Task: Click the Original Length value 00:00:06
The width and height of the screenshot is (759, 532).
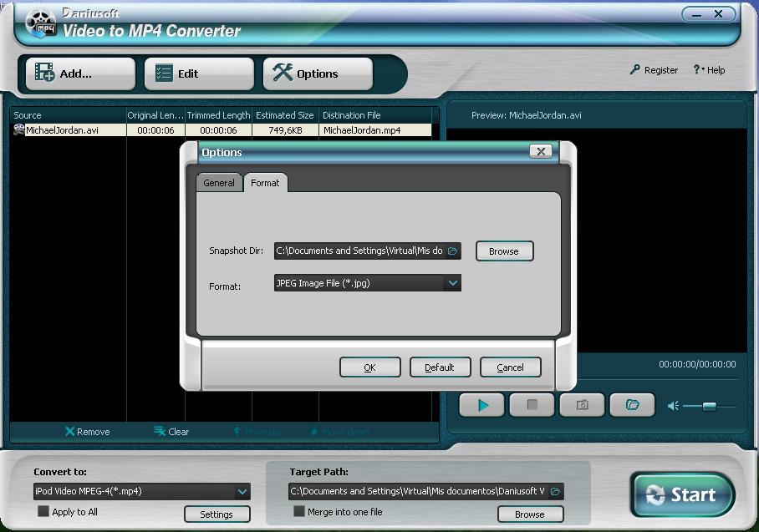Action: click(155, 130)
